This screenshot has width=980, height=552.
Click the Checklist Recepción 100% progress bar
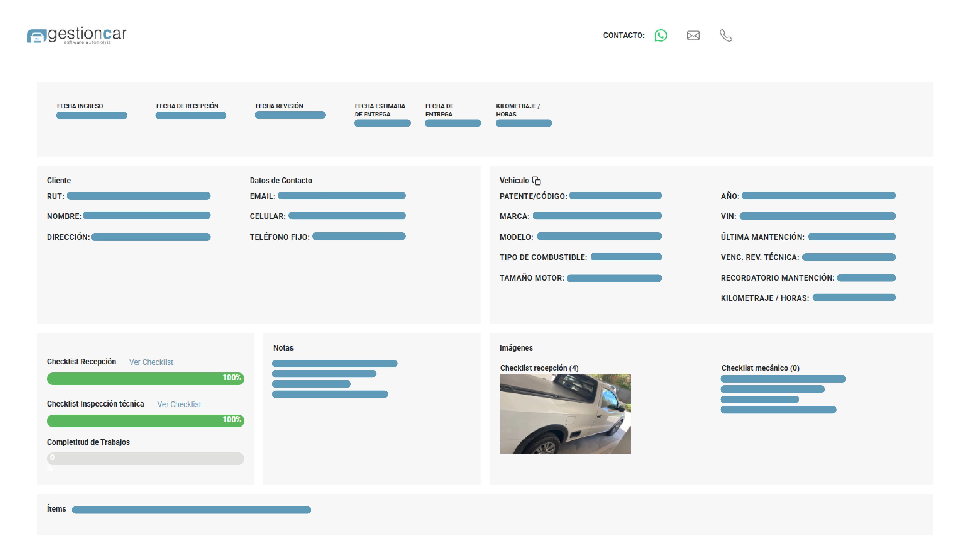tap(145, 378)
